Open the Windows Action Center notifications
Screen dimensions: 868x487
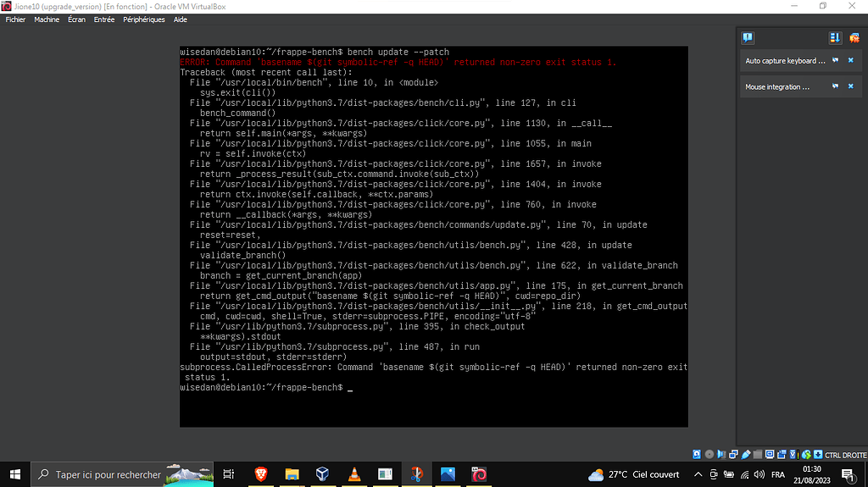point(848,474)
